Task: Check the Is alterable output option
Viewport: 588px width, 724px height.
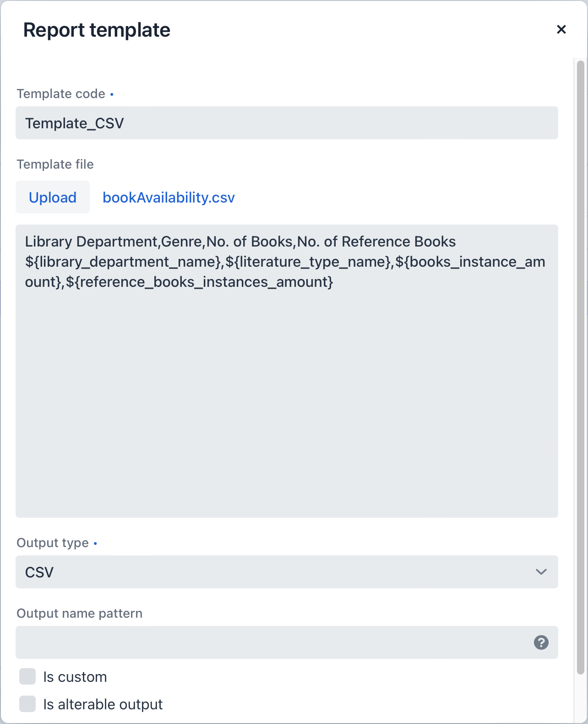Action: 27,704
